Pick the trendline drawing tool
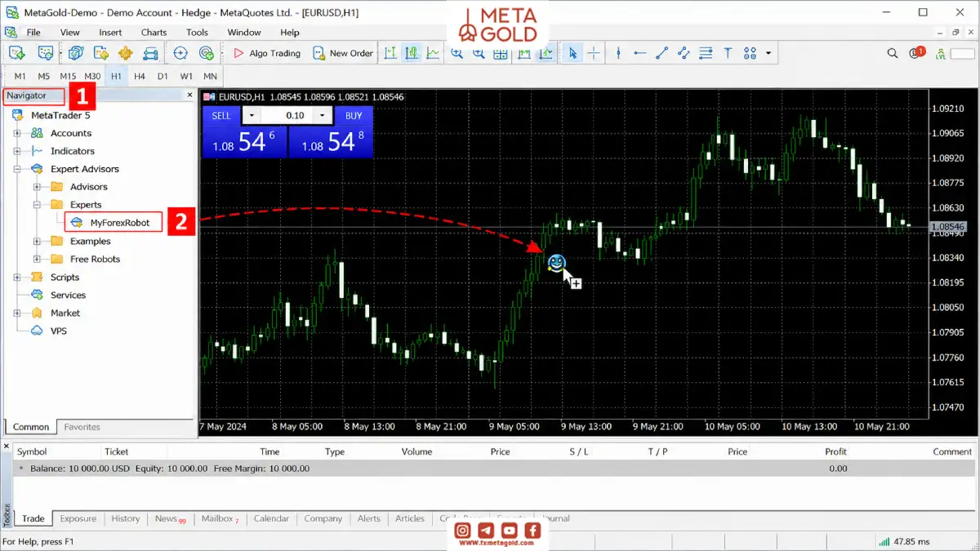Viewport: 980px width, 551px height. [661, 53]
